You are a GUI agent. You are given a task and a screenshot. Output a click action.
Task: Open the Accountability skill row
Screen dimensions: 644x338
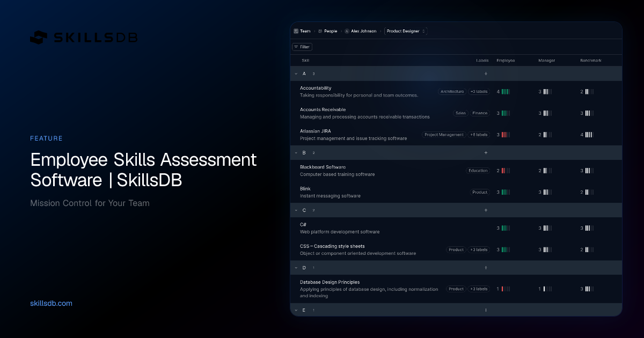pos(456,92)
